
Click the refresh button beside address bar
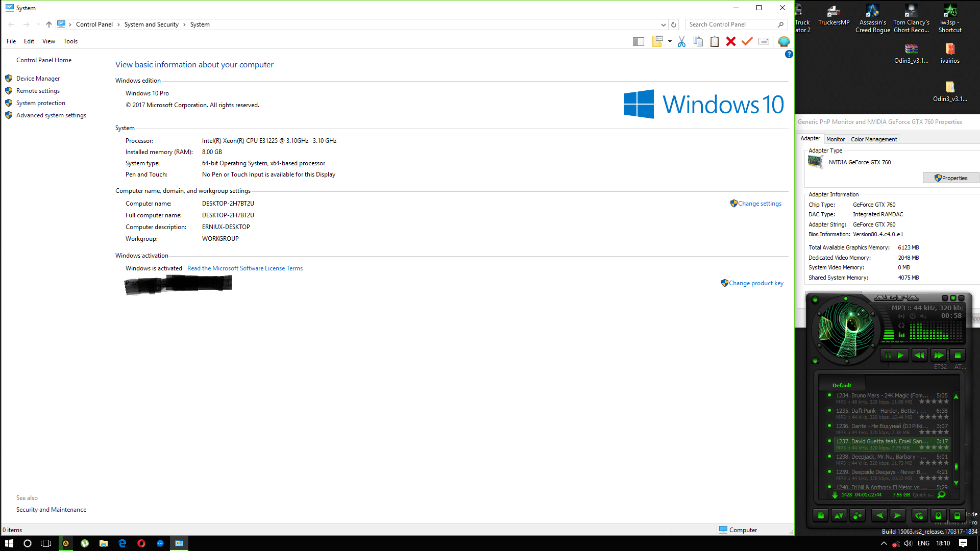pos(674,24)
